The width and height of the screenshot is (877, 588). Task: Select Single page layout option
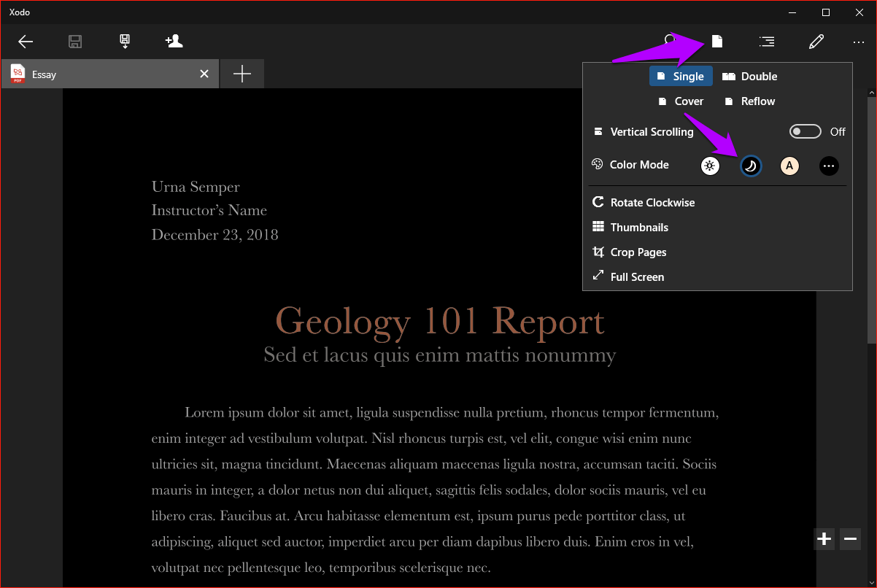click(680, 76)
